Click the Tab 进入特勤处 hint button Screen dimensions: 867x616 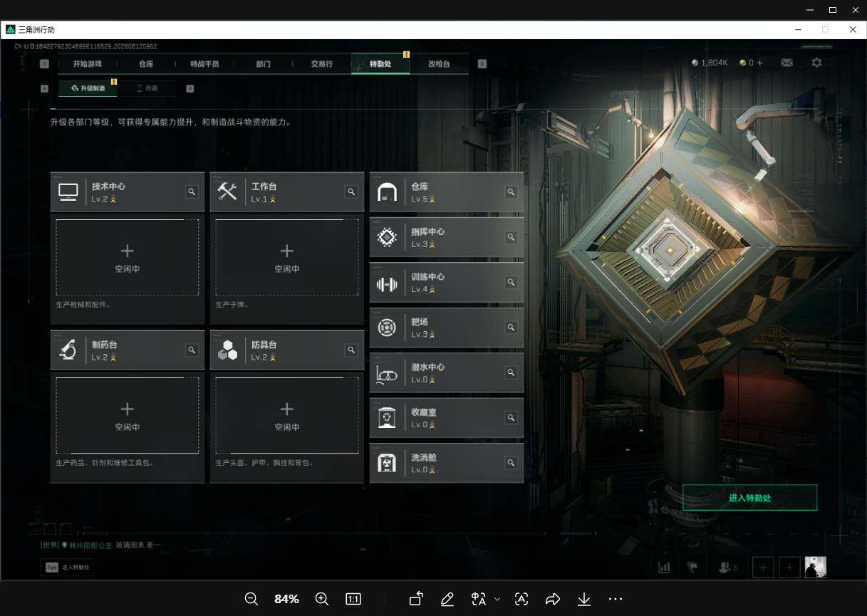(x=69, y=568)
